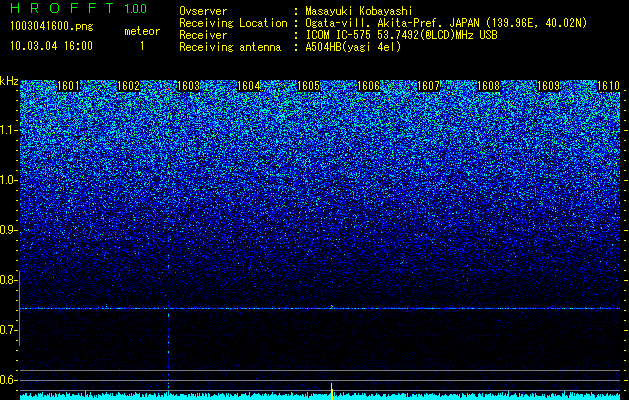Click the 1606 time marker
The width and height of the screenshot is (629, 400).
[369, 86]
